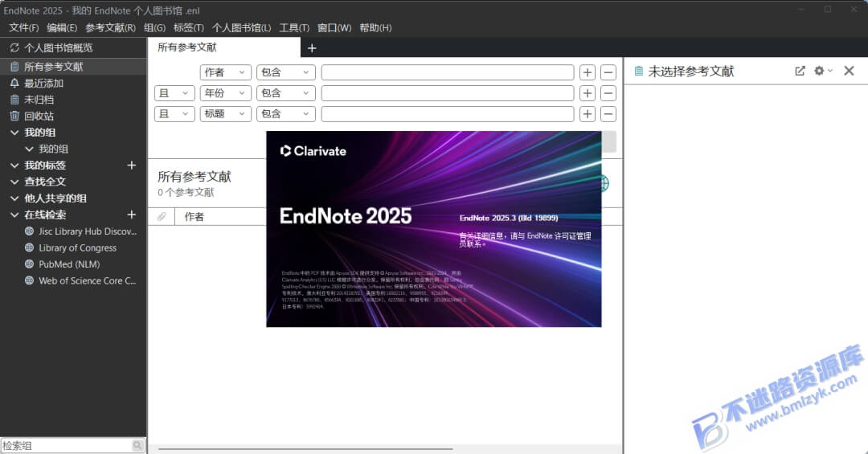Open Jisc Library Hub Discover search
The image size is (868, 454).
point(88,231)
